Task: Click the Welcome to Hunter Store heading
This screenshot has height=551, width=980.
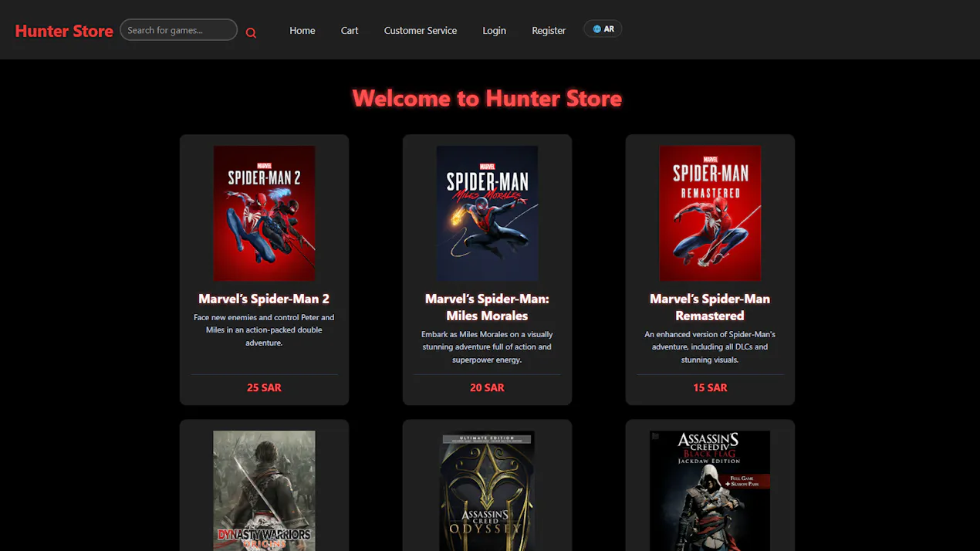Action: 487,98
